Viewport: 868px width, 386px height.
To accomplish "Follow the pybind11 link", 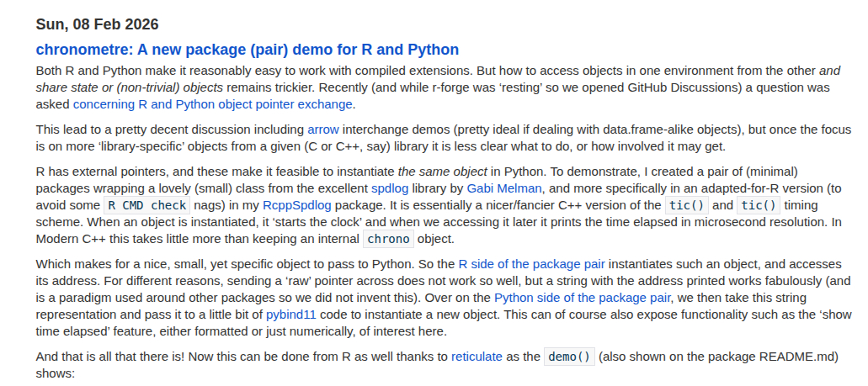I will 290,315.
